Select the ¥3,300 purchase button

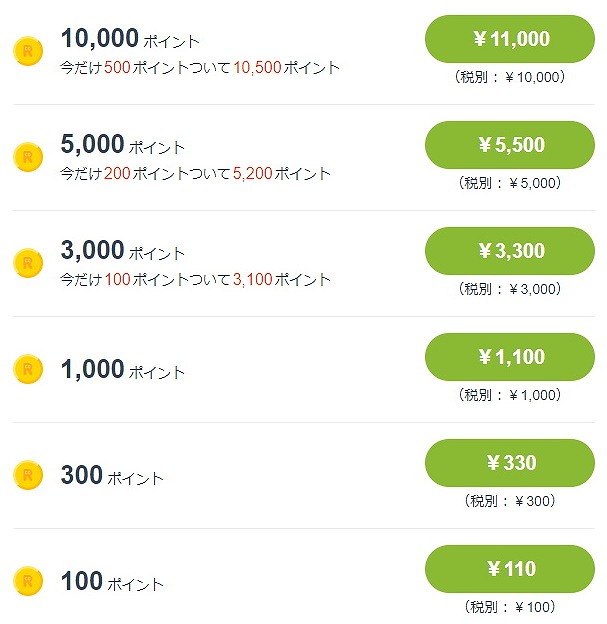pyautogui.click(x=510, y=251)
